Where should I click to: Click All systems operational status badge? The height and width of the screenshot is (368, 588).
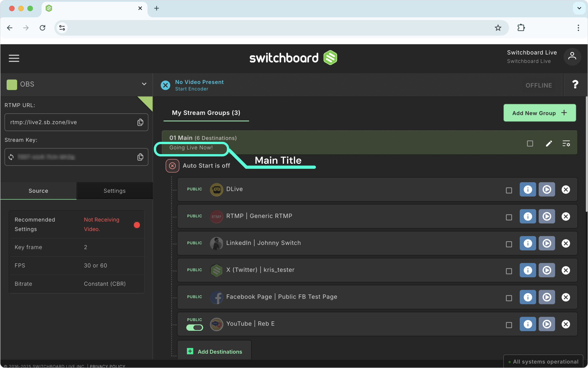point(543,361)
